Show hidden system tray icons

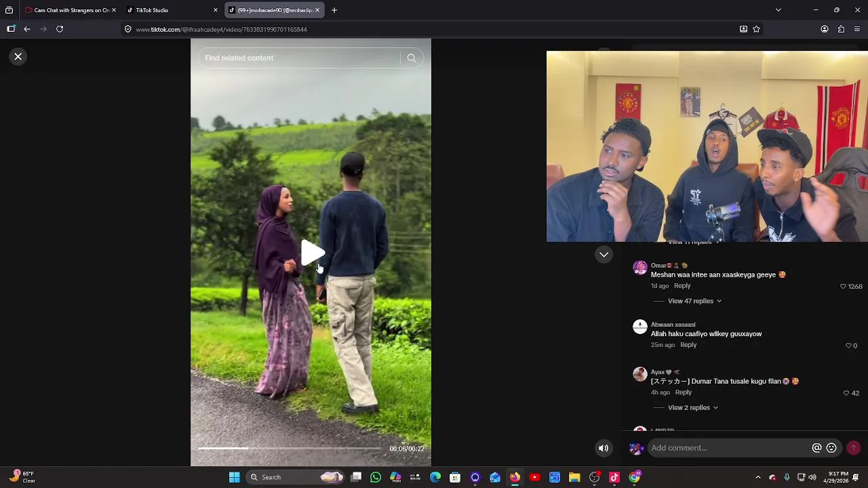click(758, 477)
